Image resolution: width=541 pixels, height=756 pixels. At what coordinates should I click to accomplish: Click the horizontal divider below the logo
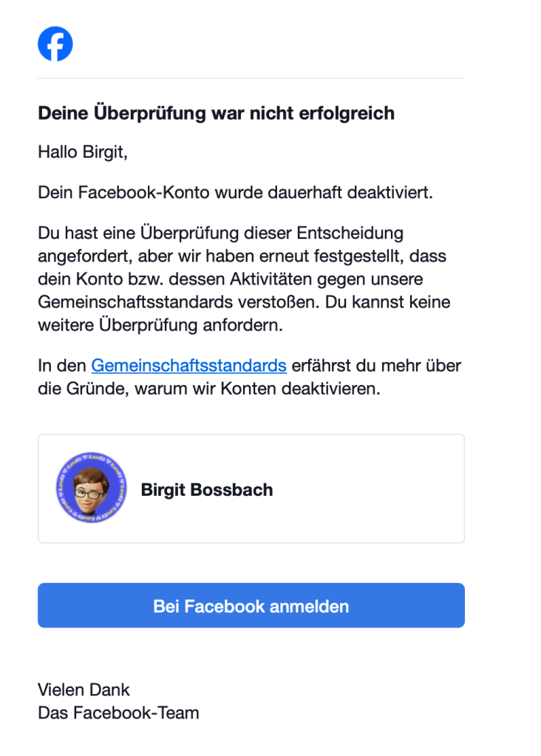click(x=251, y=78)
